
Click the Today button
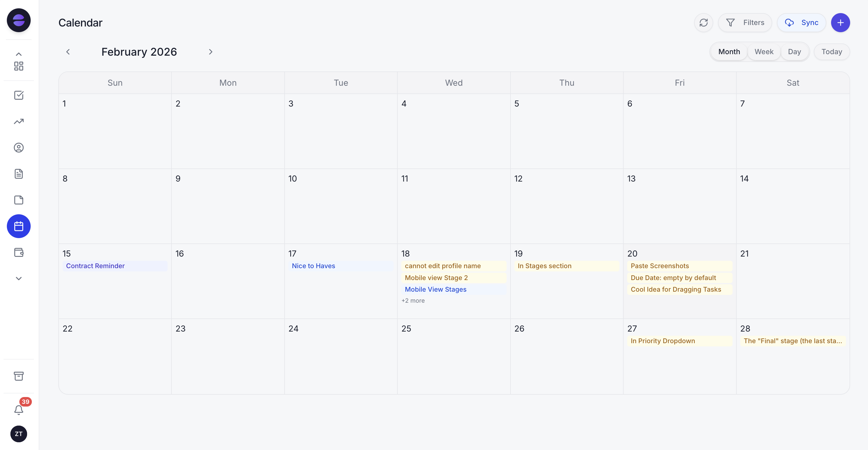(x=831, y=52)
